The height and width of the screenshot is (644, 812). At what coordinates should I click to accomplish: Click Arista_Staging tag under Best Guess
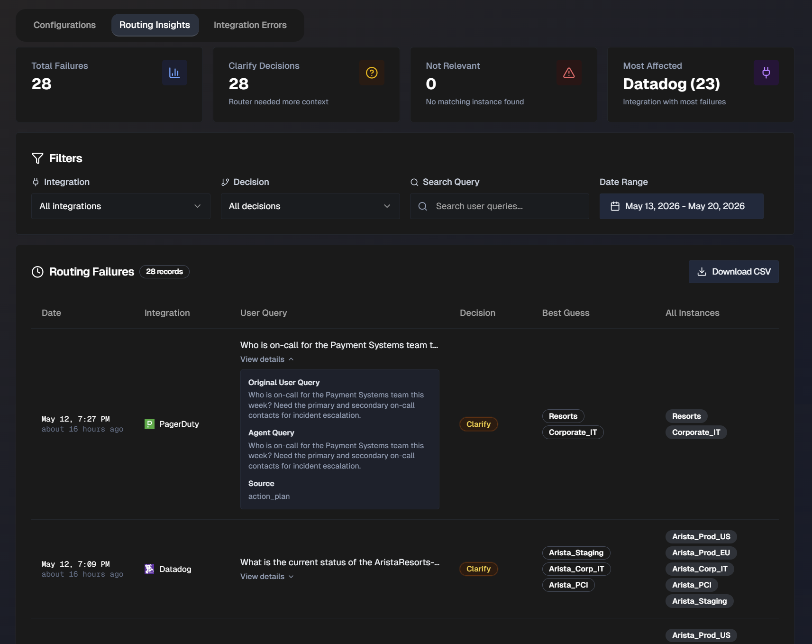point(576,553)
